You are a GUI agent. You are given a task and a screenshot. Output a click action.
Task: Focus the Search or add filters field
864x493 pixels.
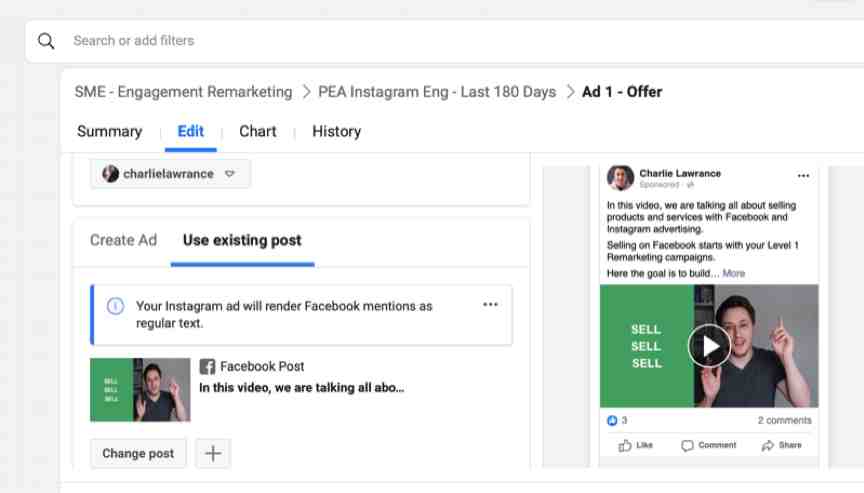coord(444,41)
